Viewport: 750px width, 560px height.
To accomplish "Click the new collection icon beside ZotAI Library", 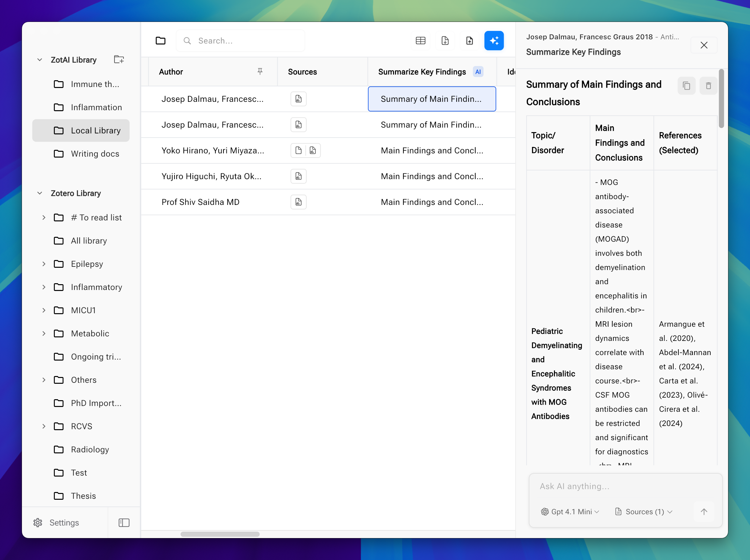I will click(x=119, y=59).
